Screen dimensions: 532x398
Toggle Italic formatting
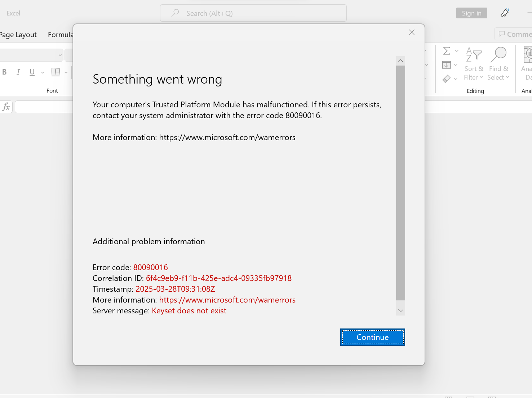18,72
